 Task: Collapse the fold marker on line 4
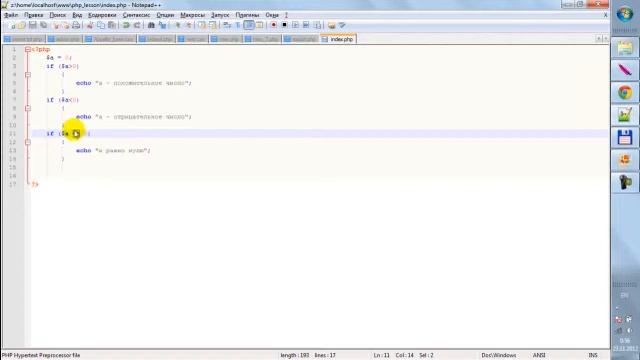coord(28,75)
